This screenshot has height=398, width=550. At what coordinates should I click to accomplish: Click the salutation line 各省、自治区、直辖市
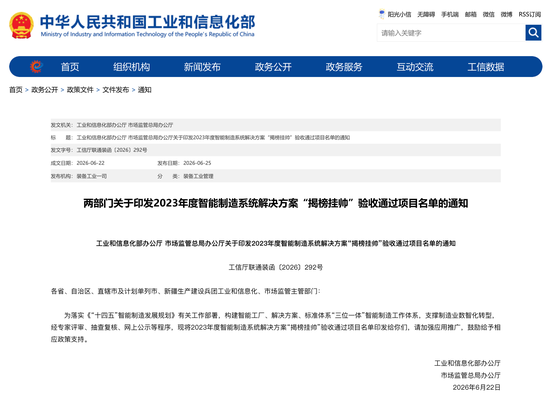tap(186, 291)
